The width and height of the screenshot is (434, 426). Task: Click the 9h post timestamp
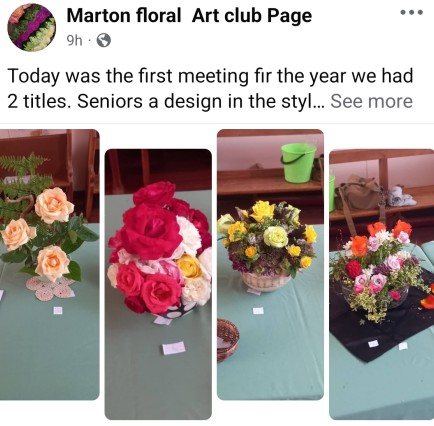pos(74,41)
